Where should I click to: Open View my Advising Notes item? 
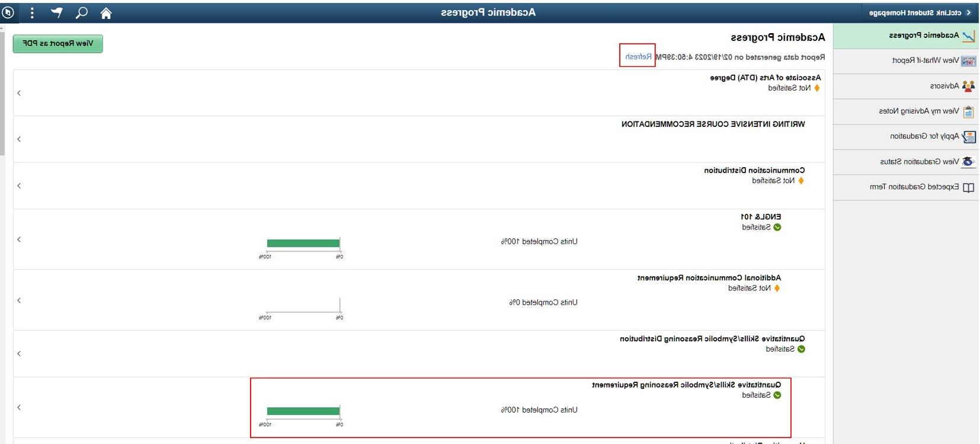906,111
